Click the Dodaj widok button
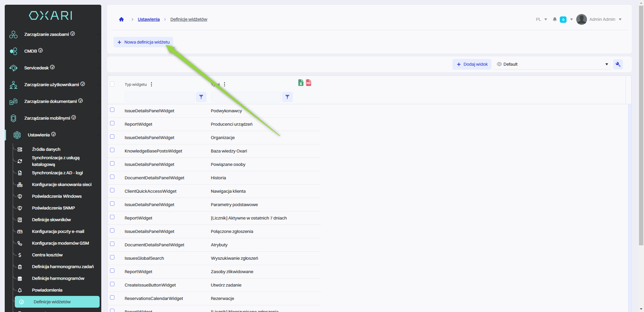The width and height of the screenshot is (644, 312). [472, 64]
